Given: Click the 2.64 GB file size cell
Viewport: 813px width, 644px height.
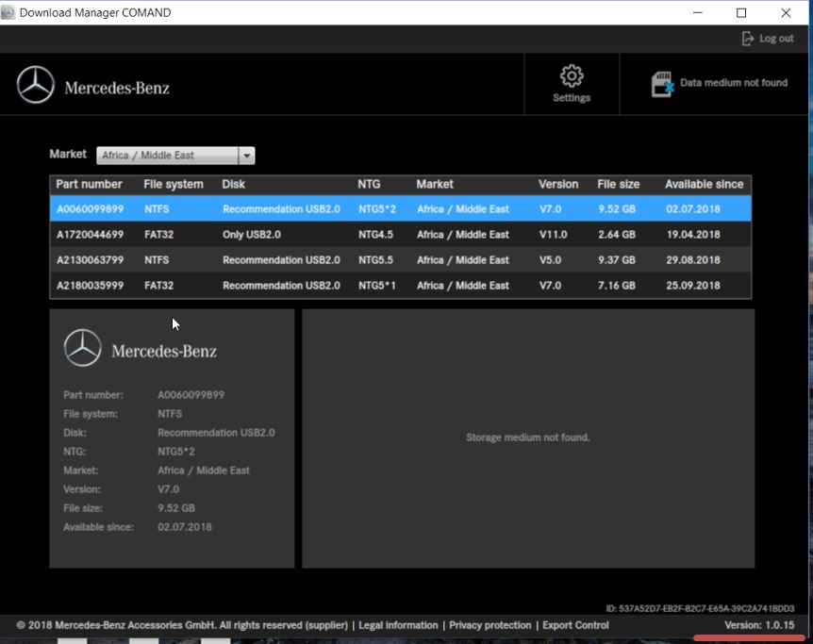Looking at the screenshot, I should click(617, 235).
